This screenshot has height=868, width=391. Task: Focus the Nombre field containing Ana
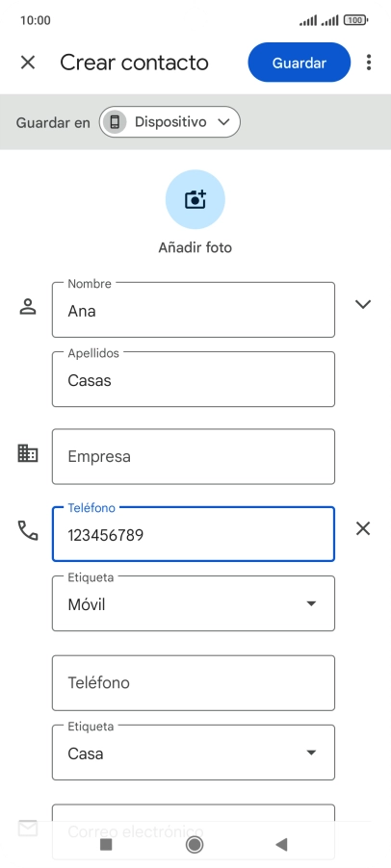pos(194,310)
